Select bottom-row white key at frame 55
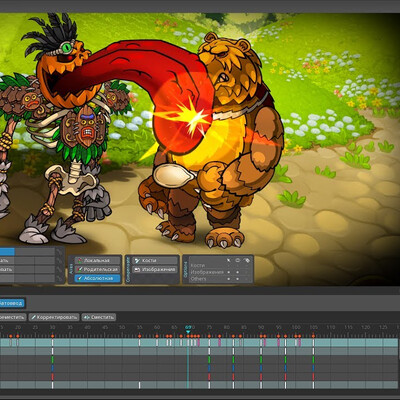The image size is (400, 400). (x=139, y=385)
